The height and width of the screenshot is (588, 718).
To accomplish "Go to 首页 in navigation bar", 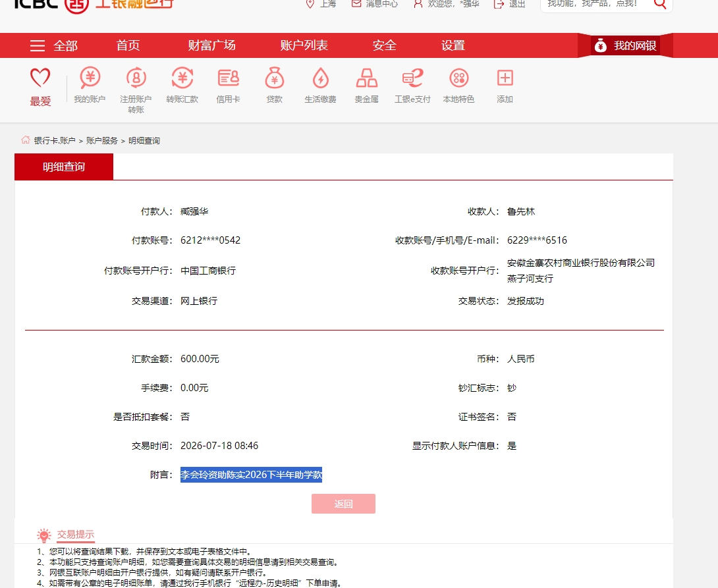I will point(128,45).
